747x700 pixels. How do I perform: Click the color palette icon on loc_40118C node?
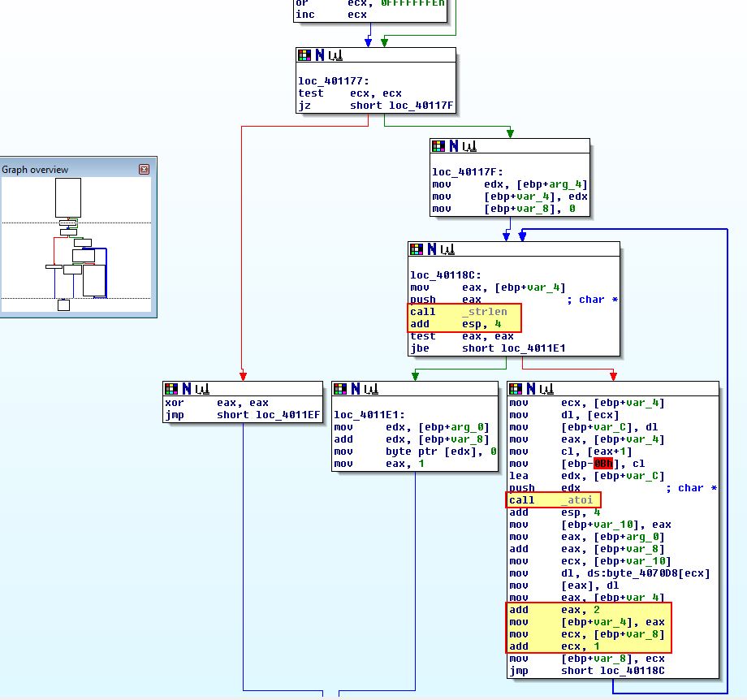tap(417, 249)
